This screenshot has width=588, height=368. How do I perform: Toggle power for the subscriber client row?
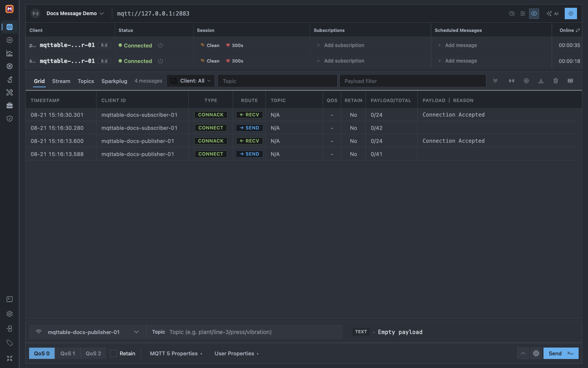[x=160, y=61]
